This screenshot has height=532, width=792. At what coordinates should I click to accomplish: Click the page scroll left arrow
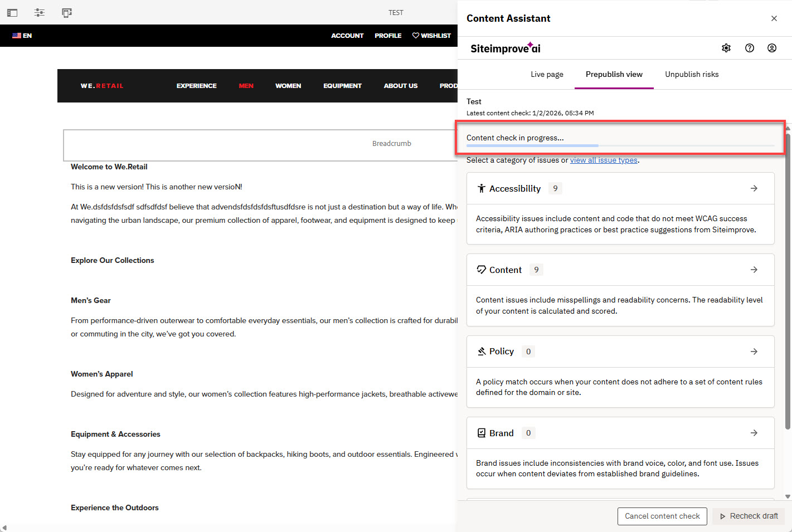click(4, 528)
